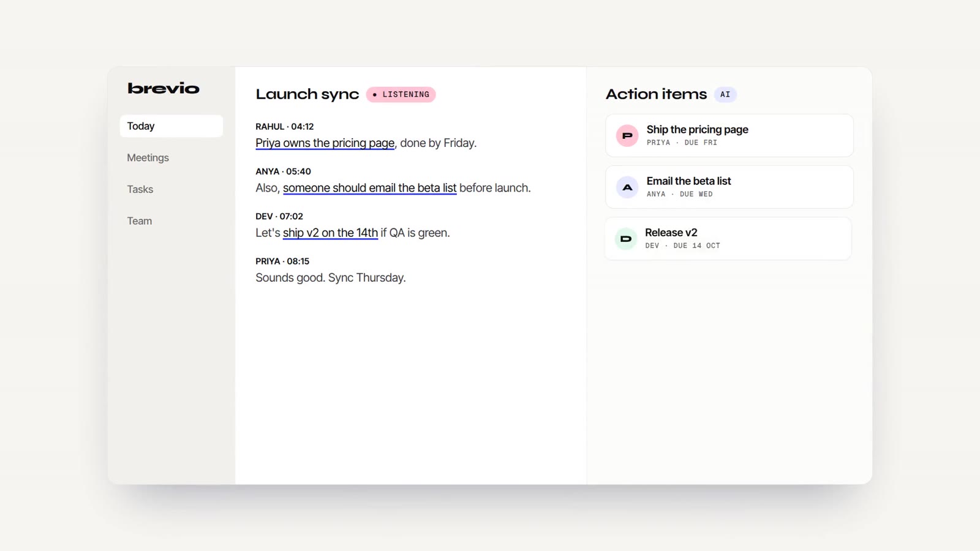Click 'Sounds good. Sync Thursday.' transcript line
This screenshot has height=551, width=980.
(331, 278)
